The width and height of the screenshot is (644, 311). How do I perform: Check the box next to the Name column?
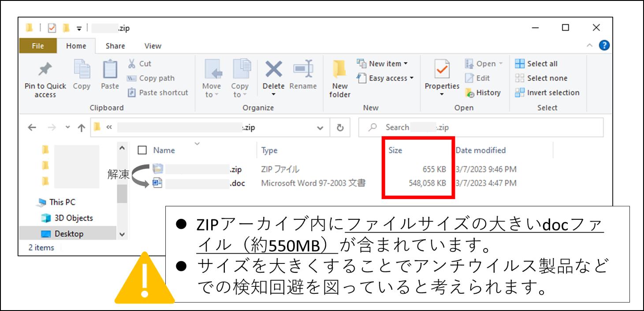click(141, 150)
